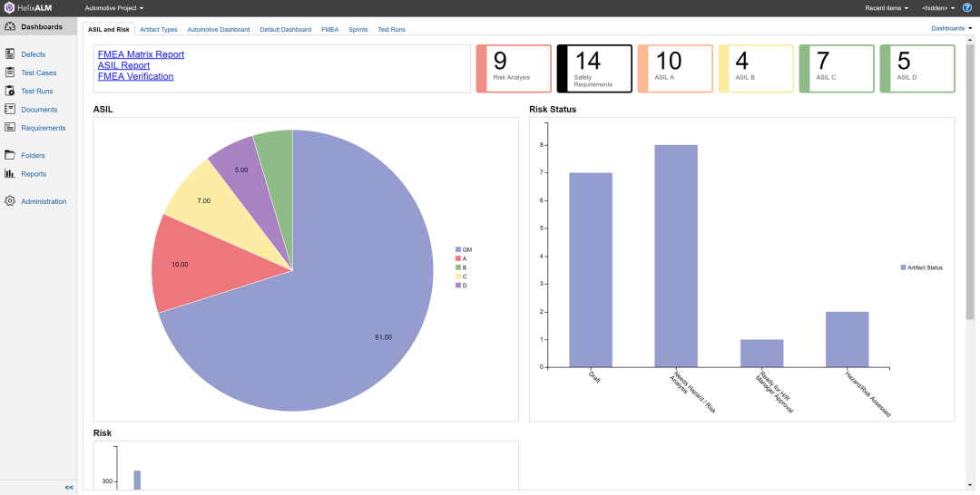980x495 pixels.
Task: Select the ASIL and Risk tab
Action: [109, 29]
